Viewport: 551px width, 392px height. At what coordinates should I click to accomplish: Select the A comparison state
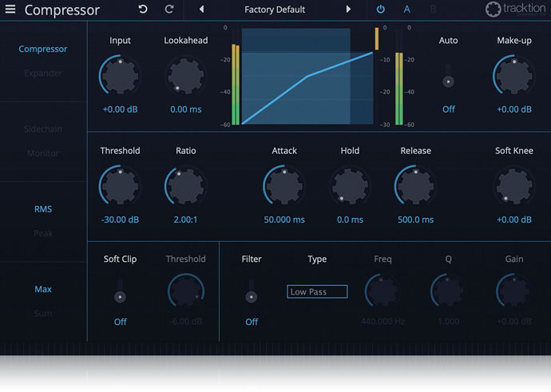407,10
